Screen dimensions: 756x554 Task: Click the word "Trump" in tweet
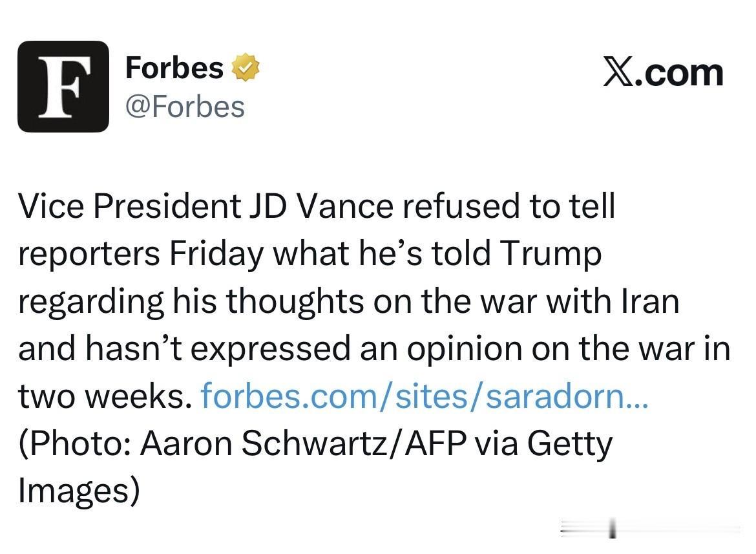(x=551, y=253)
